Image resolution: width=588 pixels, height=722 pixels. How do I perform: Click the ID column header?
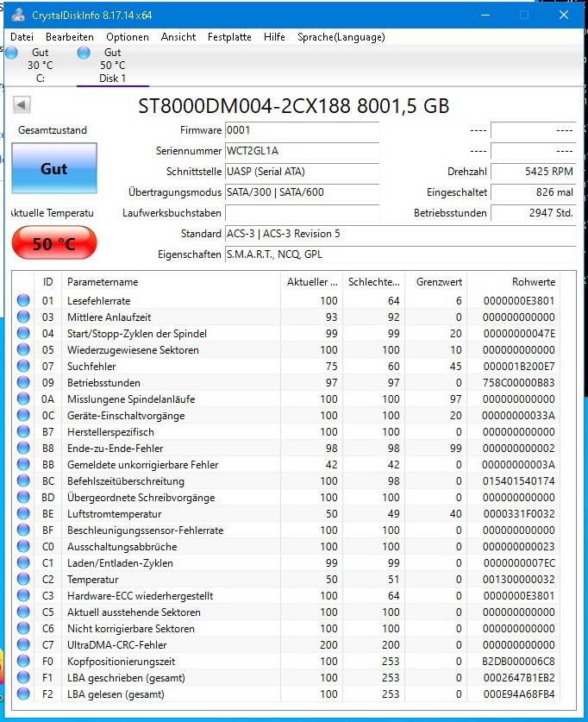[x=47, y=282]
